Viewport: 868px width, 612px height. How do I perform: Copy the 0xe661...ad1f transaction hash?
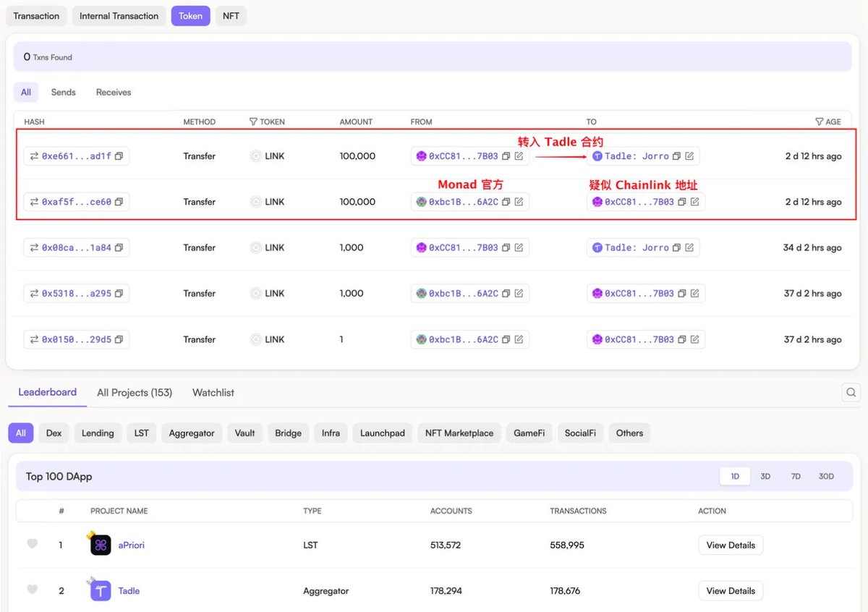click(x=119, y=156)
